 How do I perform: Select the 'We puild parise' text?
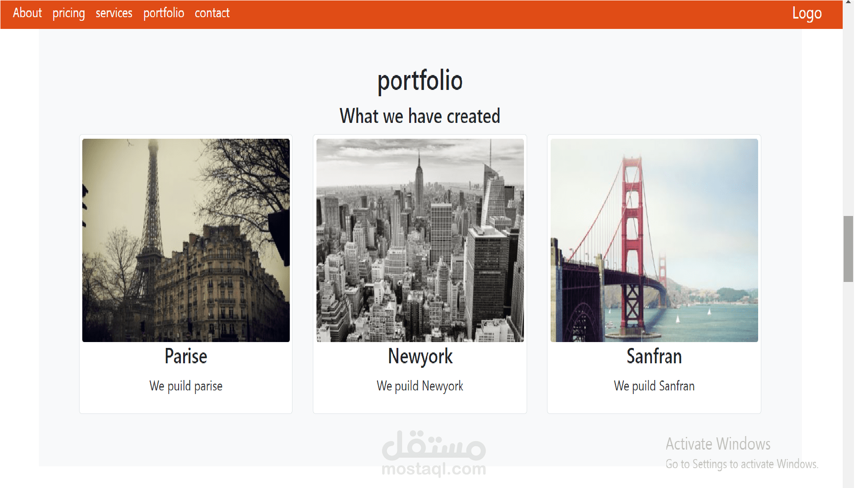[x=186, y=386]
